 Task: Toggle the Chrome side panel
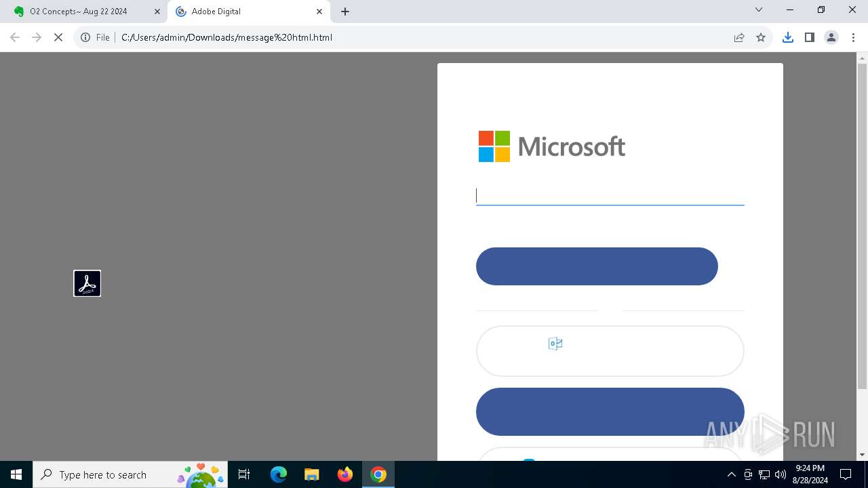point(810,37)
